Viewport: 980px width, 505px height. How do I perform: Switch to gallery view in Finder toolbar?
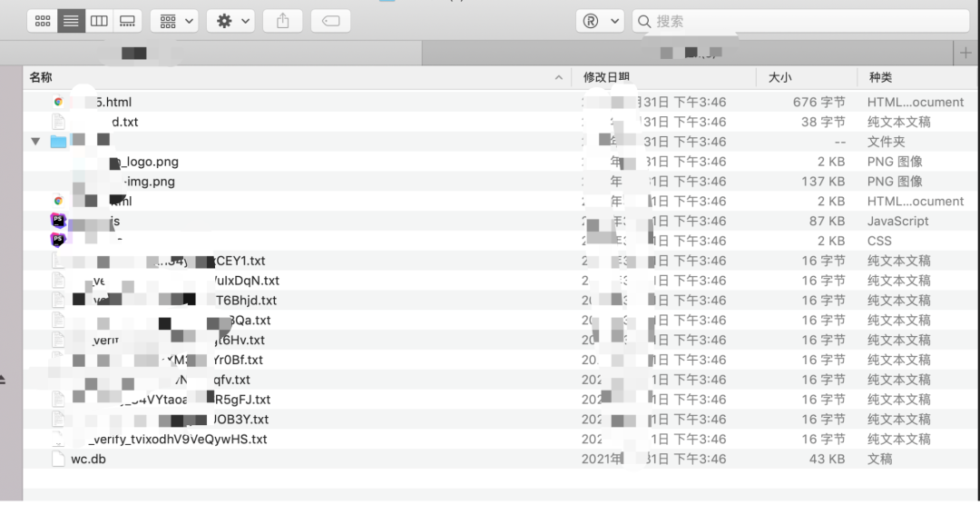pyautogui.click(x=127, y=21)
